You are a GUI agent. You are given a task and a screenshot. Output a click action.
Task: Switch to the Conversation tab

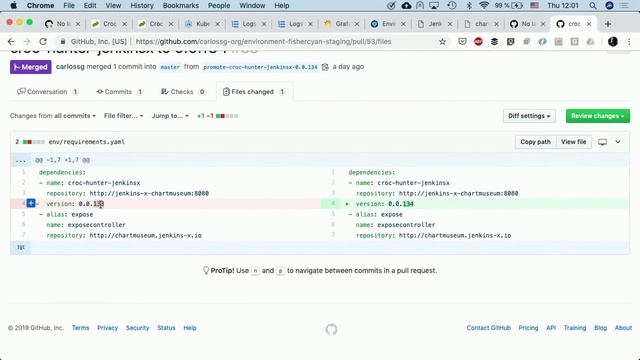coord(47,92)
